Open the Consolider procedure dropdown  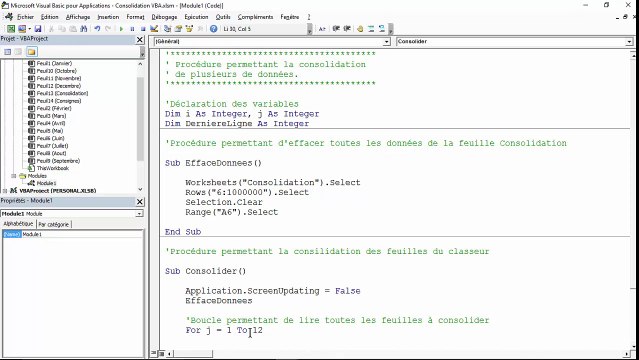click(x=629, y=42)
